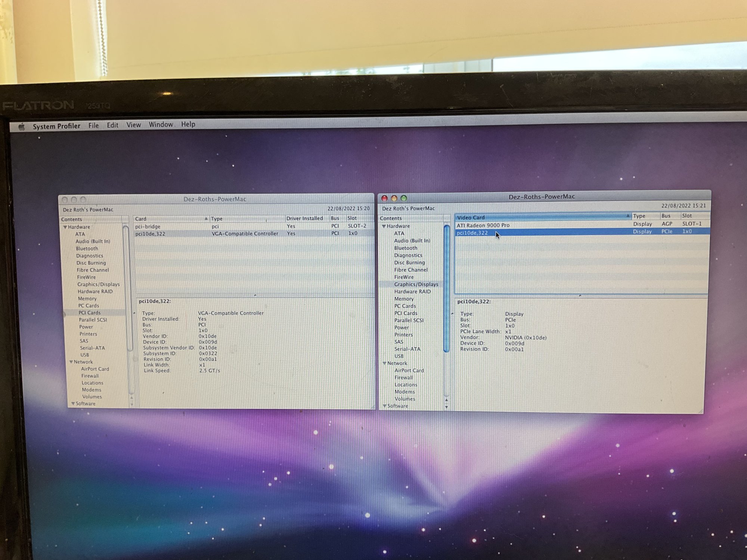The height and width of the screenshot is (560, 747).
Task: Select USB in right window sidebar
Action: click(x=399, y=356)
